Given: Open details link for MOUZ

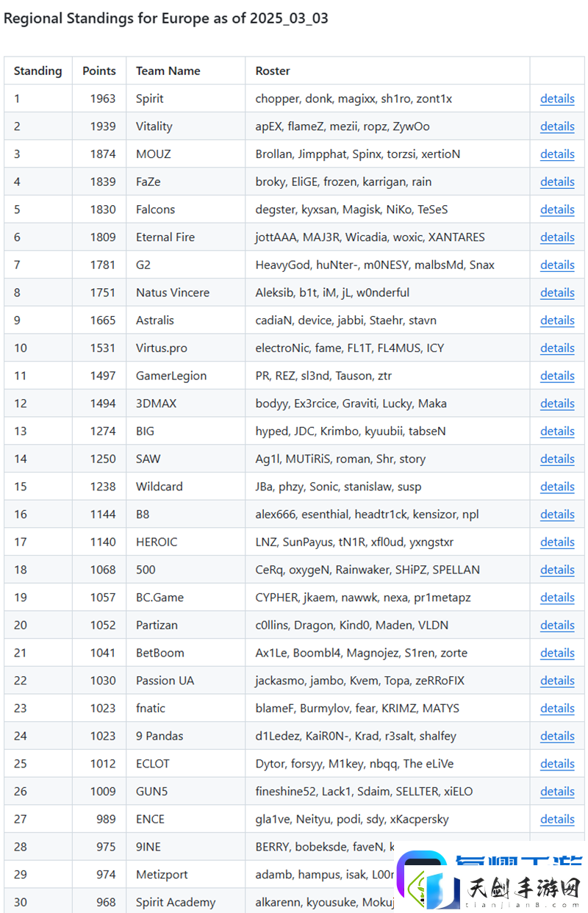Looking at the screenshot, I should [x=557, y=154].
